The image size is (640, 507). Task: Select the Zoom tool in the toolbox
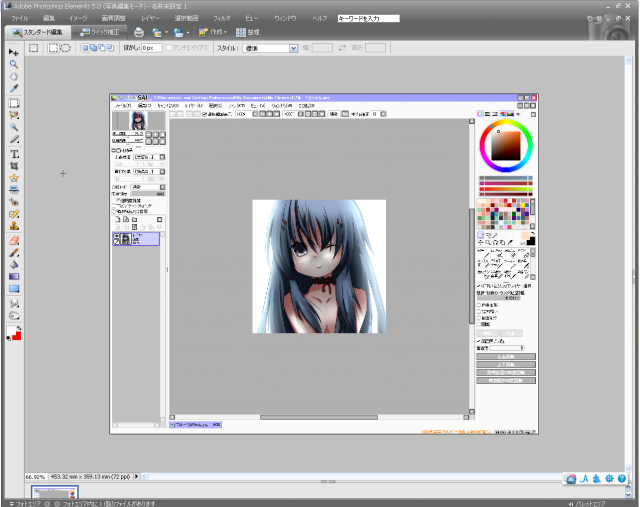click(13, 64)
